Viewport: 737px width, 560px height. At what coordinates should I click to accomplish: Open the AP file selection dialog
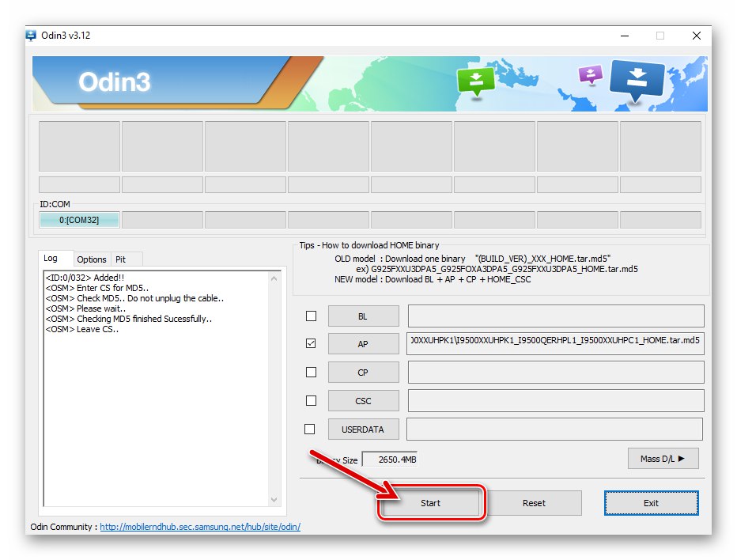pyautogui.click(x=363, y=344)
